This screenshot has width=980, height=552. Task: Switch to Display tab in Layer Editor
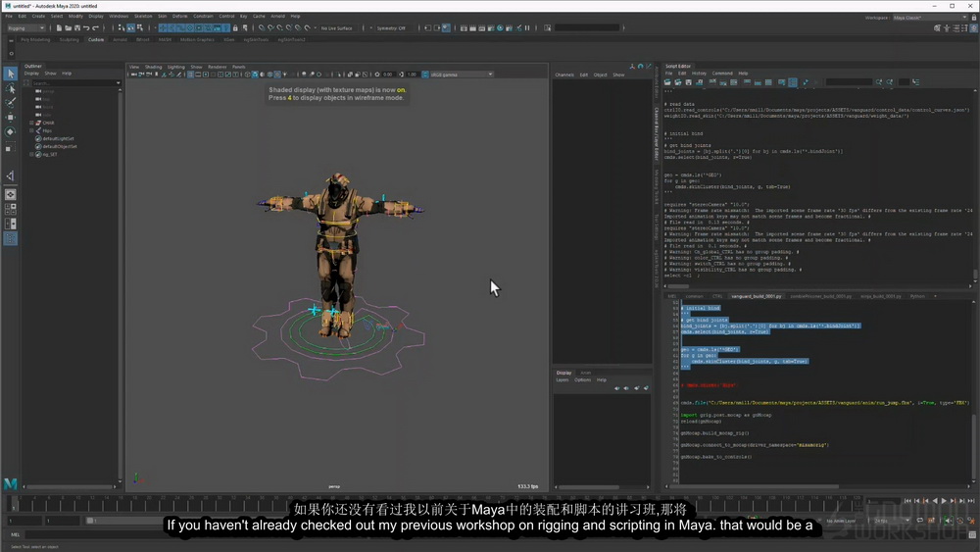[x=563, y=373]
